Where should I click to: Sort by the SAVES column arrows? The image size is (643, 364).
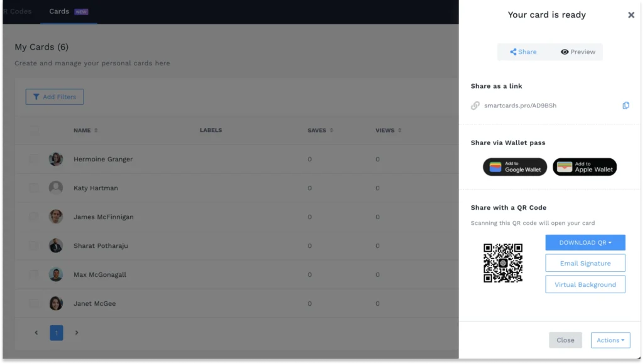331,130
